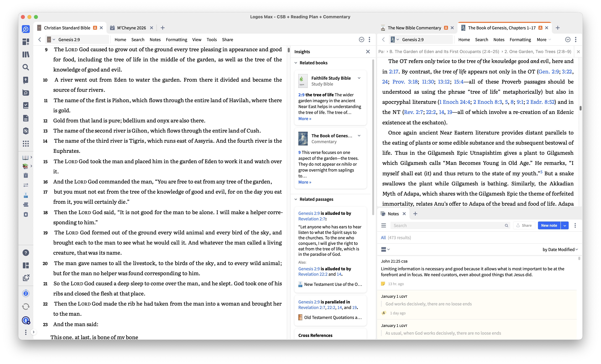601x364 pixels.
Task: Open the Factbook icon in sidebar
Action: coord(26,93)
